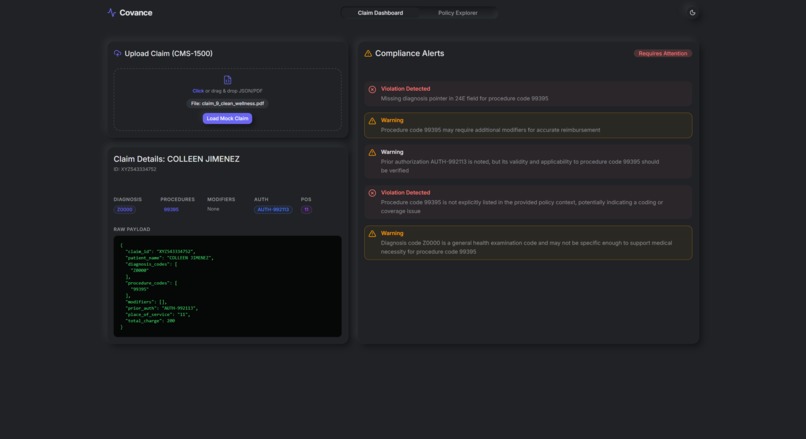Click the Covance brand name
806x439 pixels.
tap(136, 13)
